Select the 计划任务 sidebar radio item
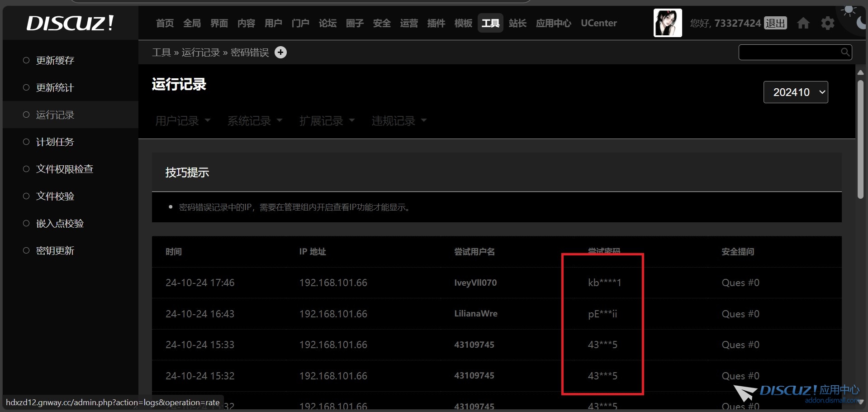Image resolution: width=868 pixels, height=412 pixels. pos(26,142)
